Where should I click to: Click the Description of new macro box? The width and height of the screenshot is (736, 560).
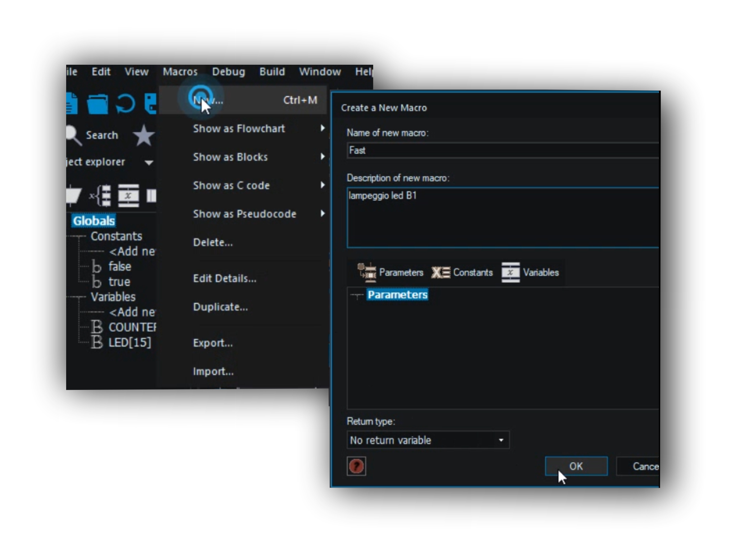tap(503, 218)
